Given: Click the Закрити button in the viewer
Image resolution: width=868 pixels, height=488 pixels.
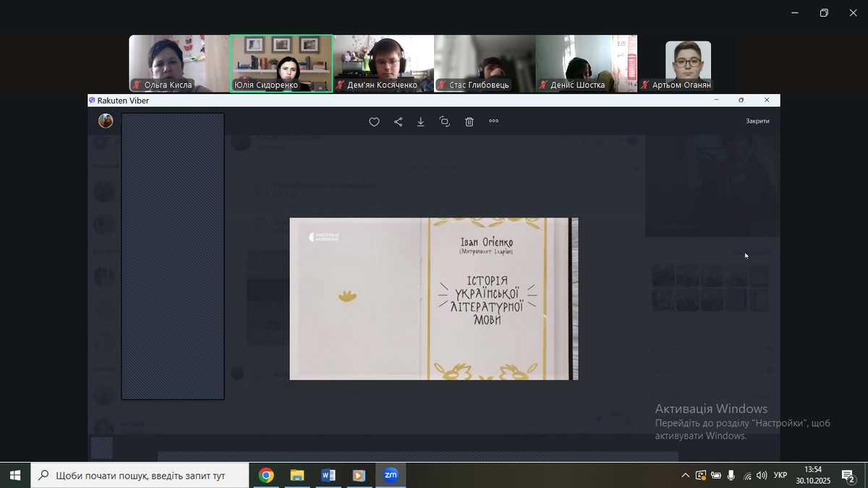Looking at the screenshot, I should pyautogui.click(x=757, y=121).
